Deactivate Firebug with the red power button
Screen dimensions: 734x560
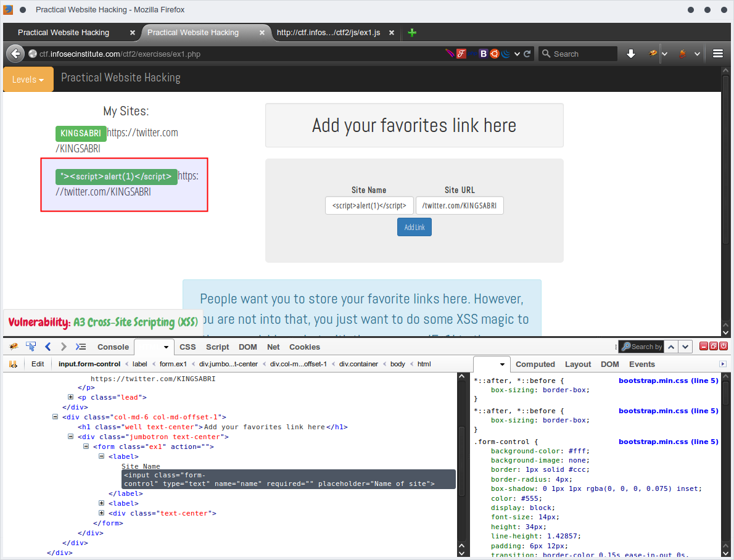[724, 347]
